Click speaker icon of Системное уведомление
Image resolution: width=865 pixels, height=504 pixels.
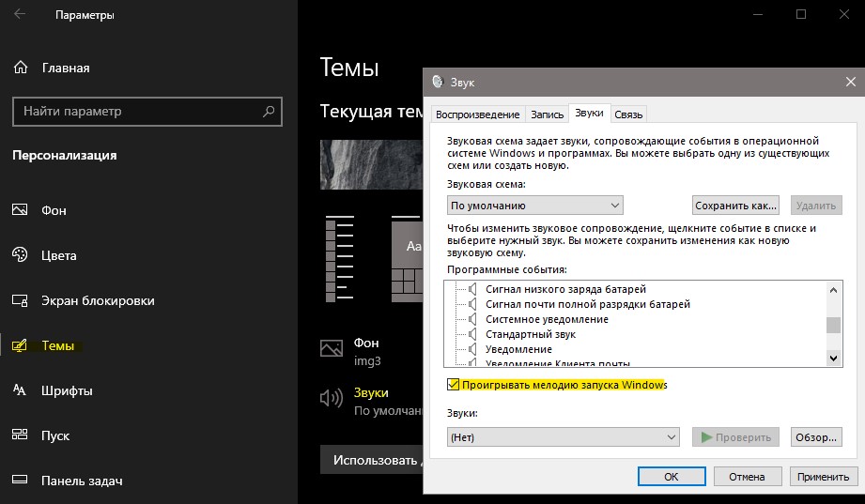(x=472, y=319)
